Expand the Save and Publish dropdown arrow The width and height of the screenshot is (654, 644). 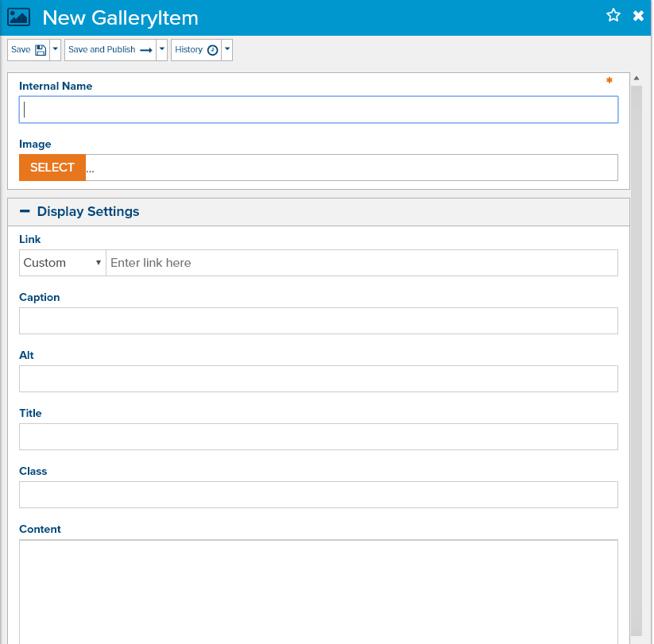tap(162, 50)
